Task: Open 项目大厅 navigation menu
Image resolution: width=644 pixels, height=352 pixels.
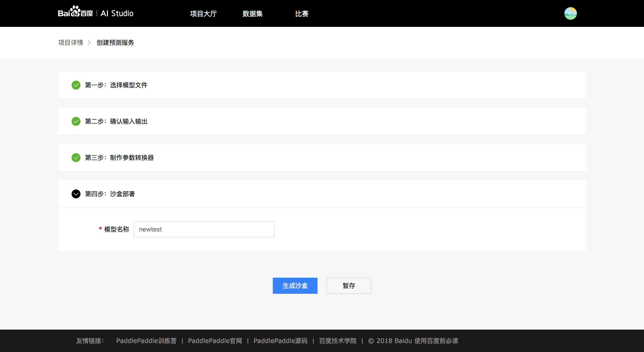Action: pyautogui.click(x=203, y=13)
